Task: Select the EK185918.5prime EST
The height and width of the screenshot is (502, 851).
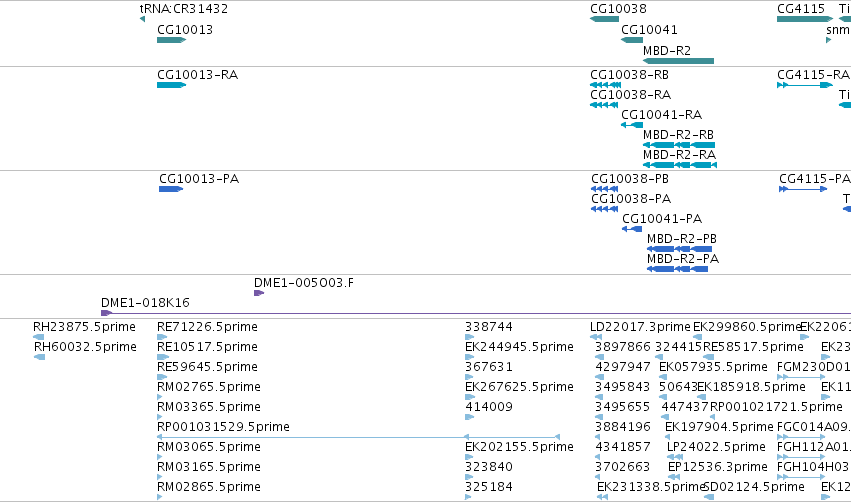Action: [700, 397]
